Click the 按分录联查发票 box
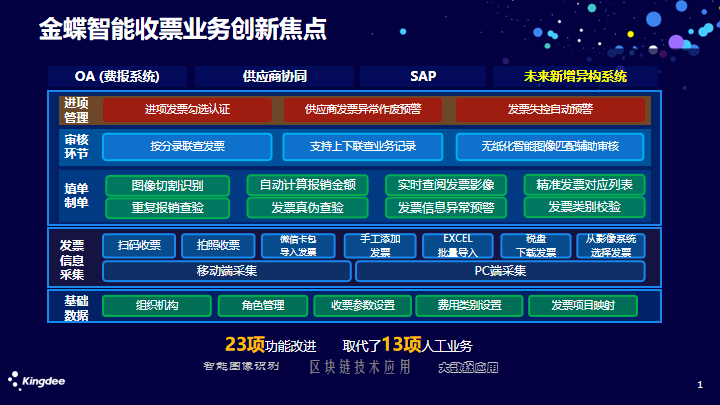This screenshot has width=720, height=405. pos(187,146)
